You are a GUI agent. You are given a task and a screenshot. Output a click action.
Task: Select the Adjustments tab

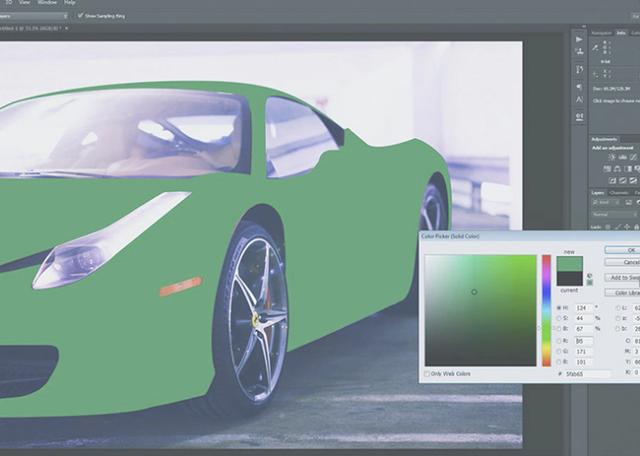[x=604, y=139]
